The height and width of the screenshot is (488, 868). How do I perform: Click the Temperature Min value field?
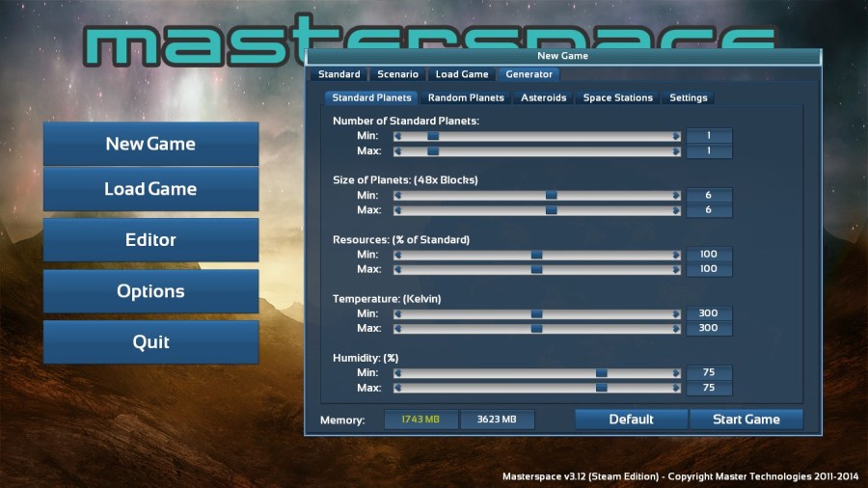[709, 314]
